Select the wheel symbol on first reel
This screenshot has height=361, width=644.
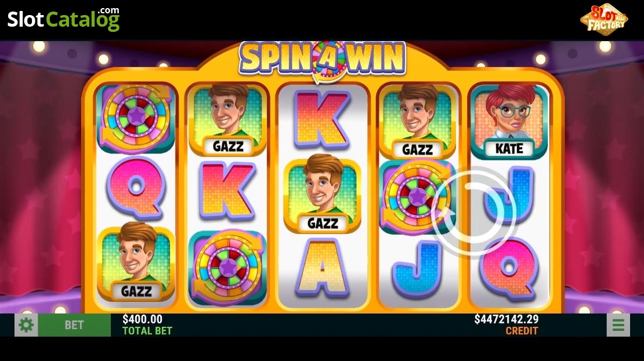[x=136, y=118]
